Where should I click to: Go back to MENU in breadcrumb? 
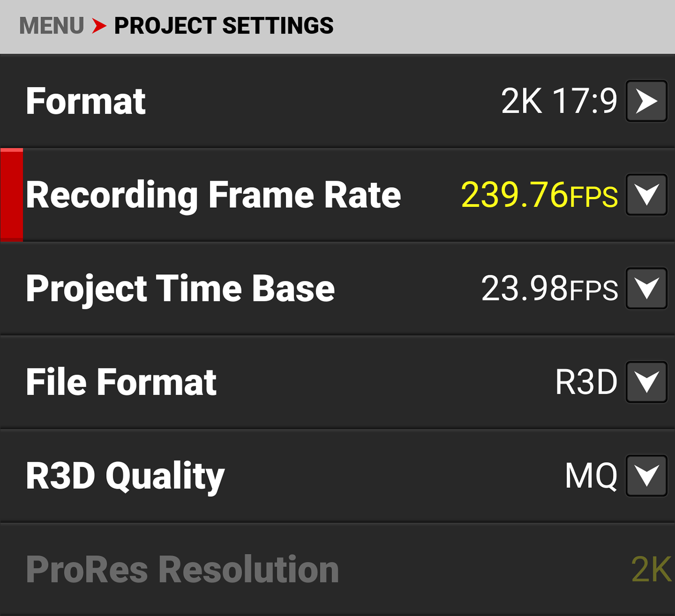pyautogui.click(x=51, y=26)
